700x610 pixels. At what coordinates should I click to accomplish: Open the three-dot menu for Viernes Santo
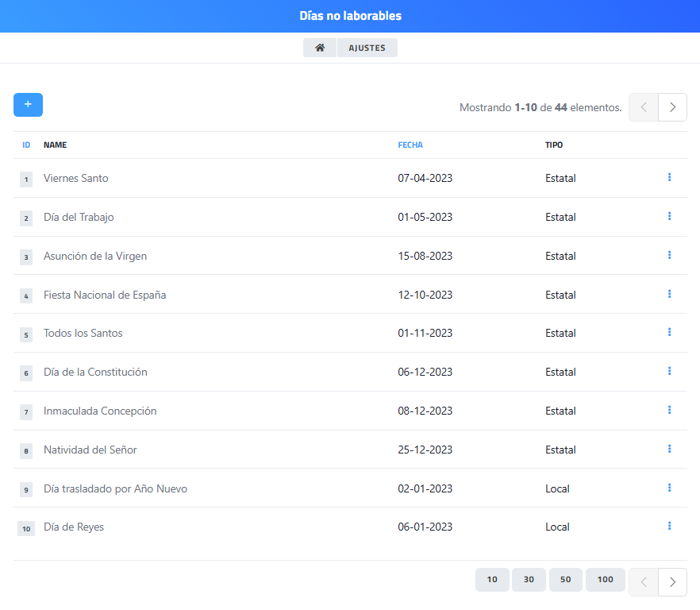point(669,177)
